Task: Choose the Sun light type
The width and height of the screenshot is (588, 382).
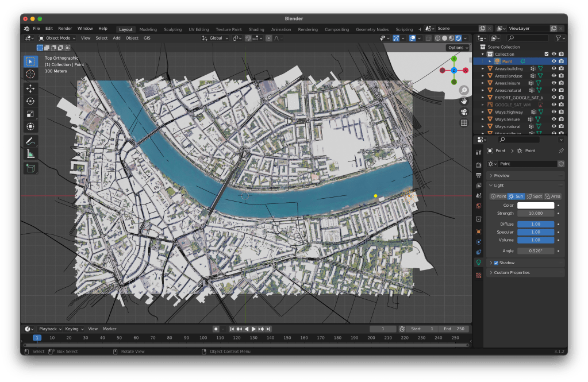Action: [x=516, y=196]
